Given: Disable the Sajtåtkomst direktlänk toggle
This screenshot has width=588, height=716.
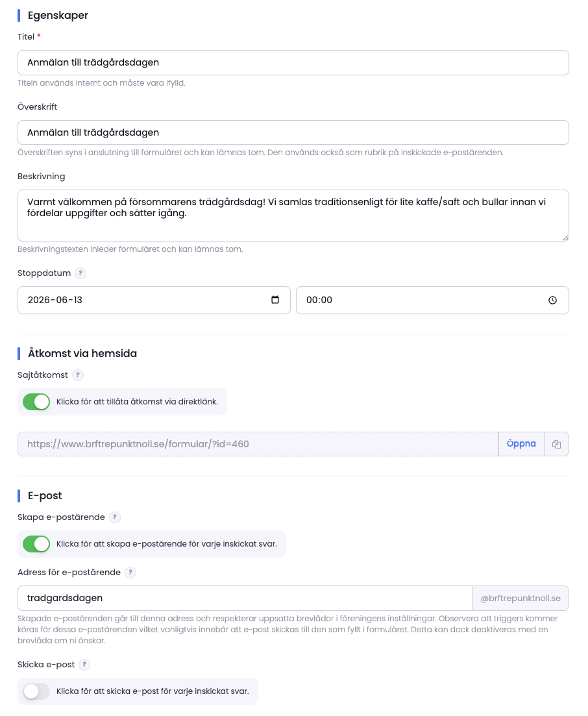Looking at the screenshot, I should pos(36,402).
